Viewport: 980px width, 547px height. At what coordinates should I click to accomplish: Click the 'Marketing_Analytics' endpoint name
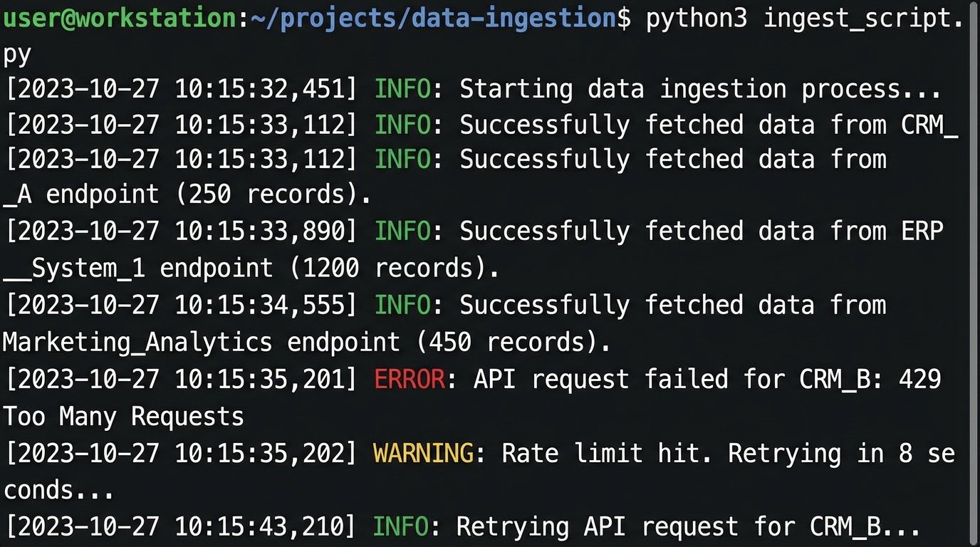[x=137, y=343]
